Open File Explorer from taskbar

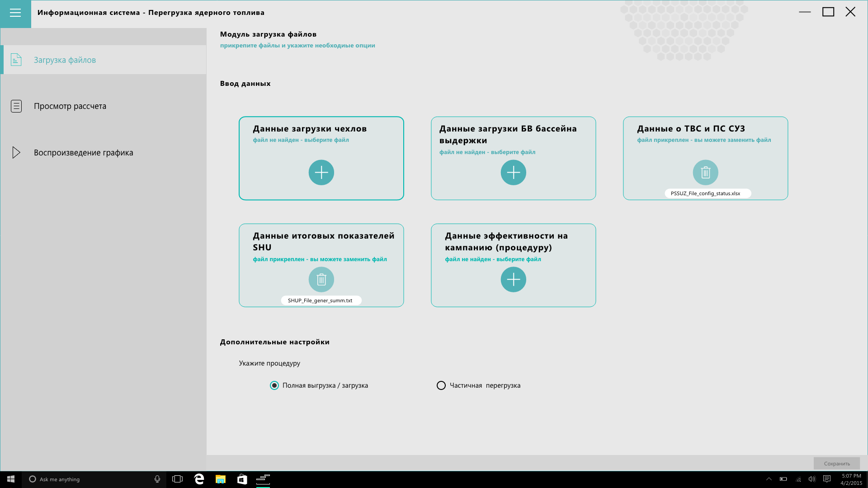click(x=221, y=479)
